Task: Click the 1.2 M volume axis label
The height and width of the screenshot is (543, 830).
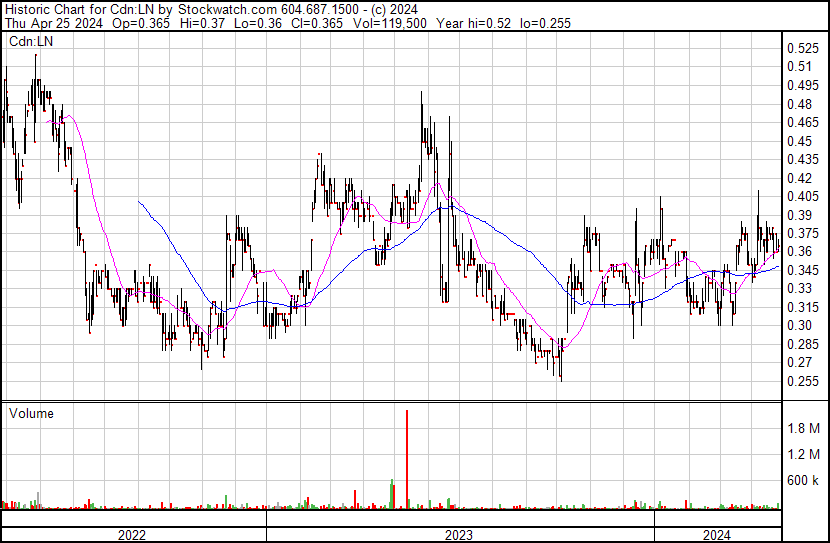Action: click(803, 455)
